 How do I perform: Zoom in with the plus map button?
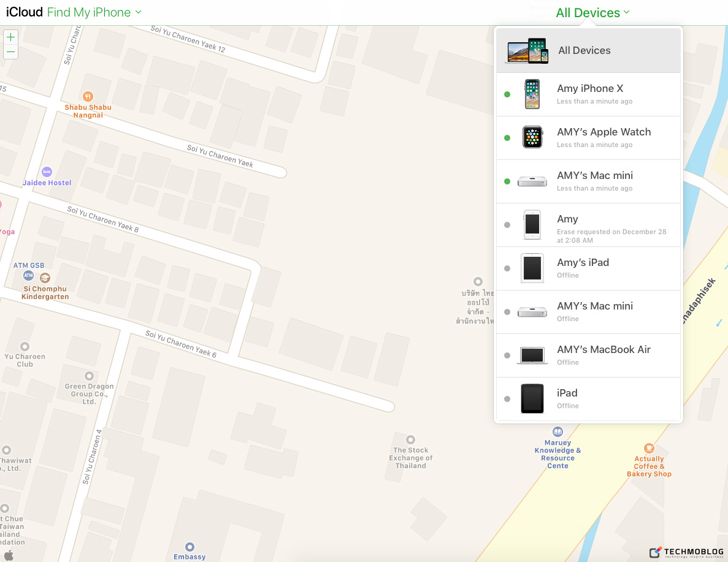10,37
